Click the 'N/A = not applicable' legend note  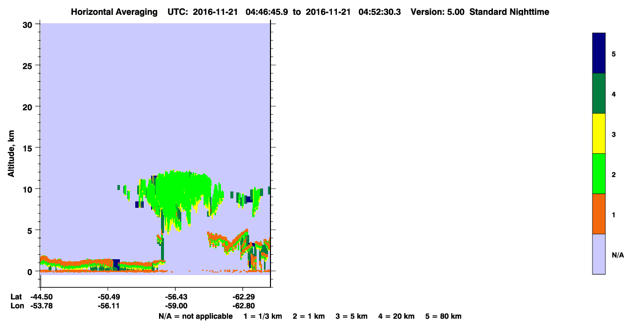196,316
